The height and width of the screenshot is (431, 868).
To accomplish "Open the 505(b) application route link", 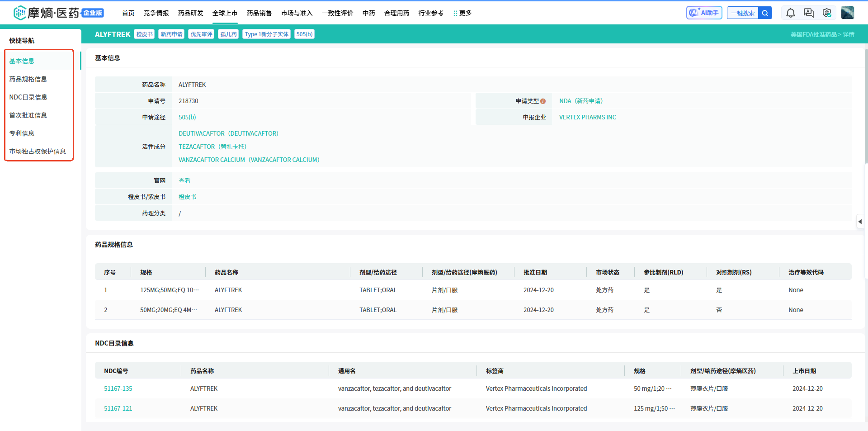I will (187, 117).
